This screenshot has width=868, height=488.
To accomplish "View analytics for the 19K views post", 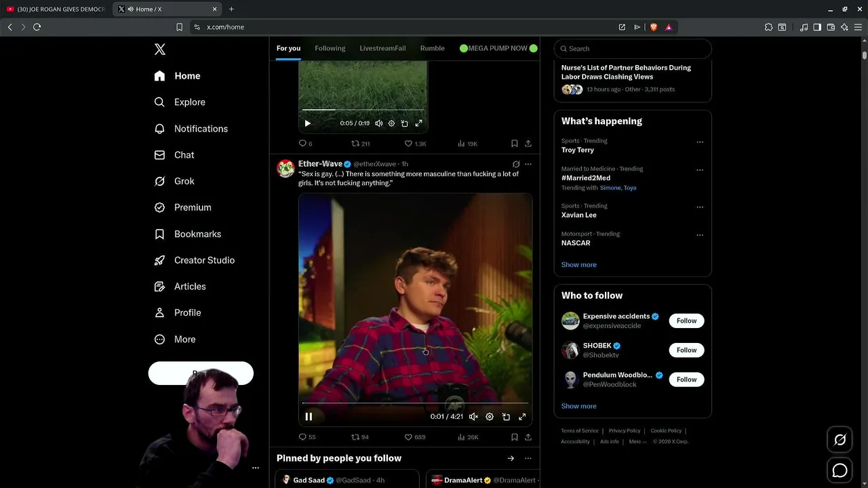I will pyautogui.click(x=467, y=144).
